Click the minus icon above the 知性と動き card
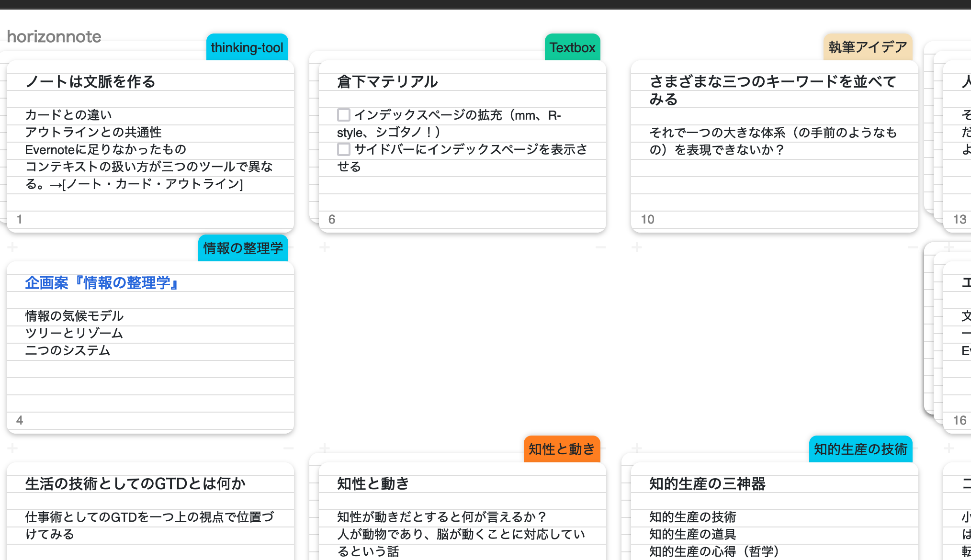Image resolution: width=971 pixels, height=560 pixels. coord(288,448)
